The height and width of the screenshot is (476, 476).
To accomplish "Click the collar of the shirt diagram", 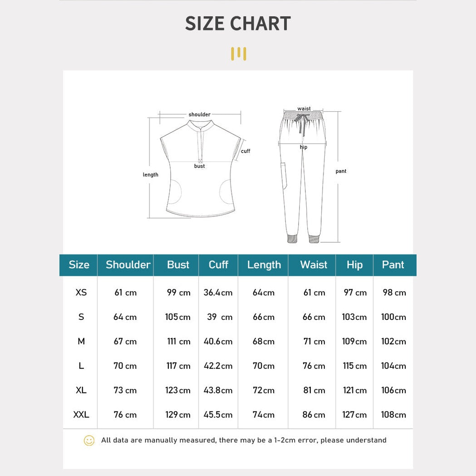I will (x=200, y=125).
